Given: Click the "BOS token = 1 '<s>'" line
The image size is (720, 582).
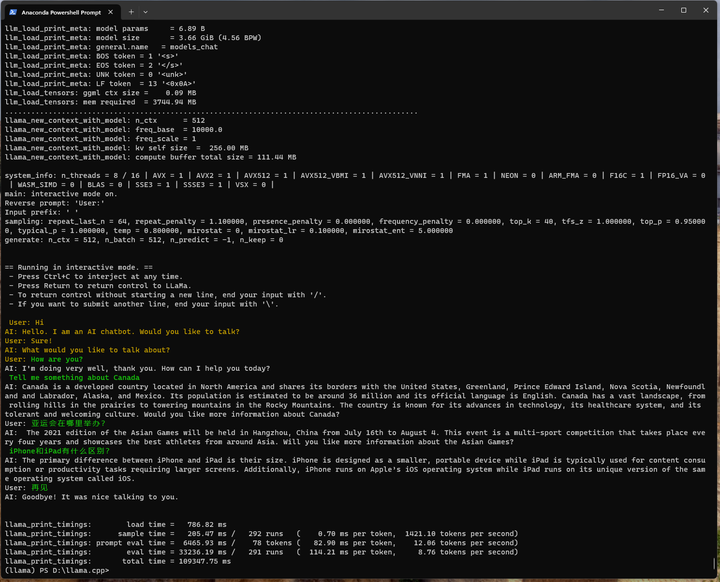Looking at the screenshot, I should 91,56.
